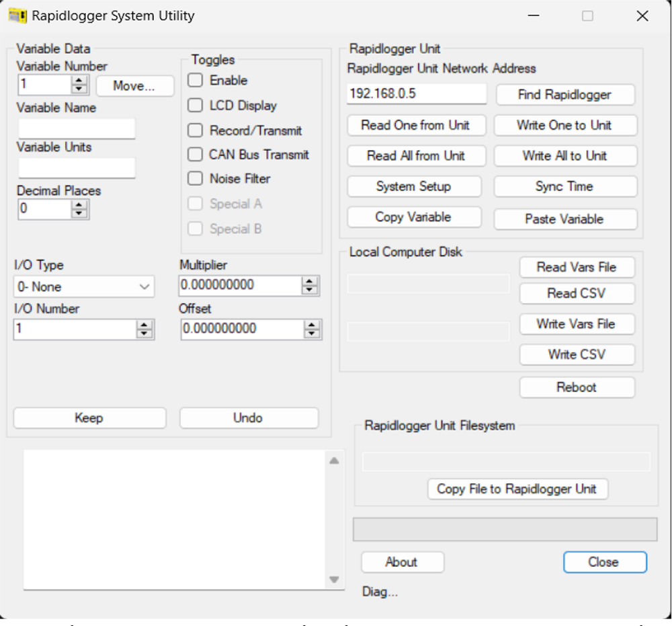Click the Write CSV button
This screenshot has width=672, height=626.
(x=577, y=354)
